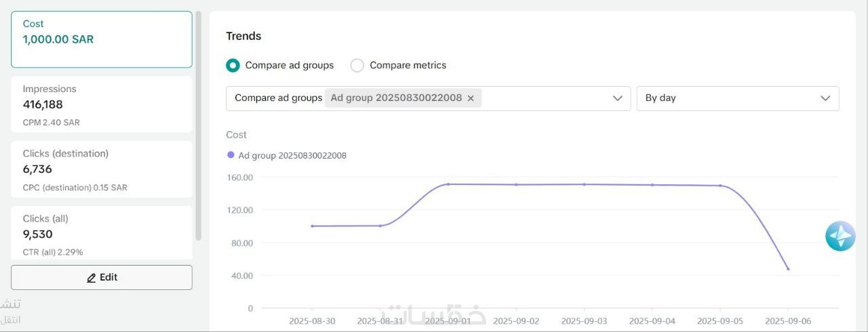Remove Ad group 20250830022008 tag
The width and height of the screenshot is (868, 332).
(x=471, y=98)
